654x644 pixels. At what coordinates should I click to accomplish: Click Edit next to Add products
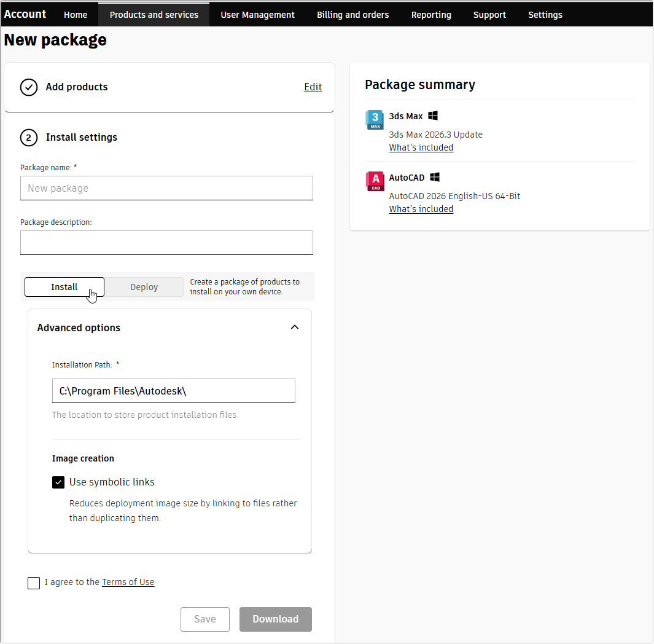pyautogui.click(x=313, y=87)
